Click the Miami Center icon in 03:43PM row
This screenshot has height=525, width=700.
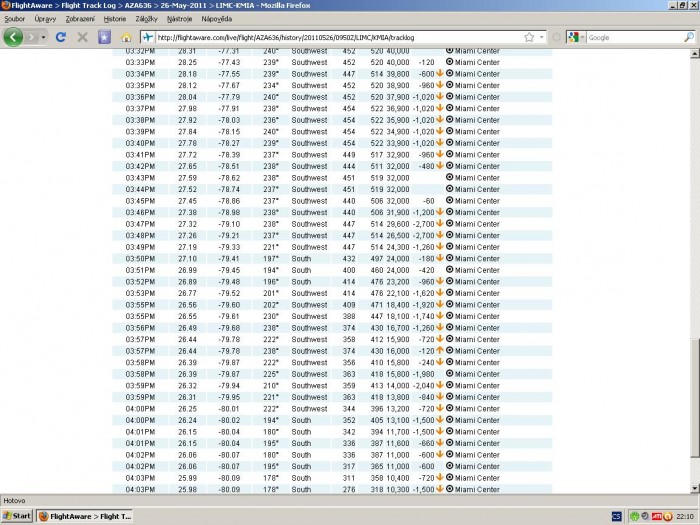tap(450, 177)
